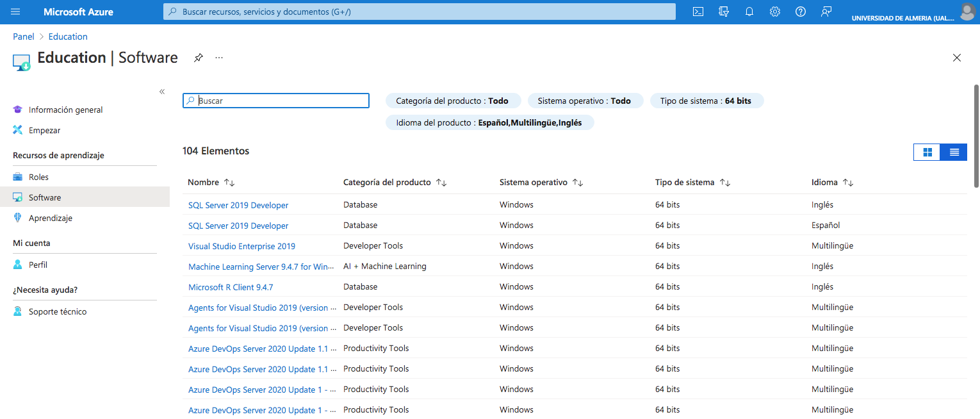Open the Tipo de sistema filter

point(706,101)
